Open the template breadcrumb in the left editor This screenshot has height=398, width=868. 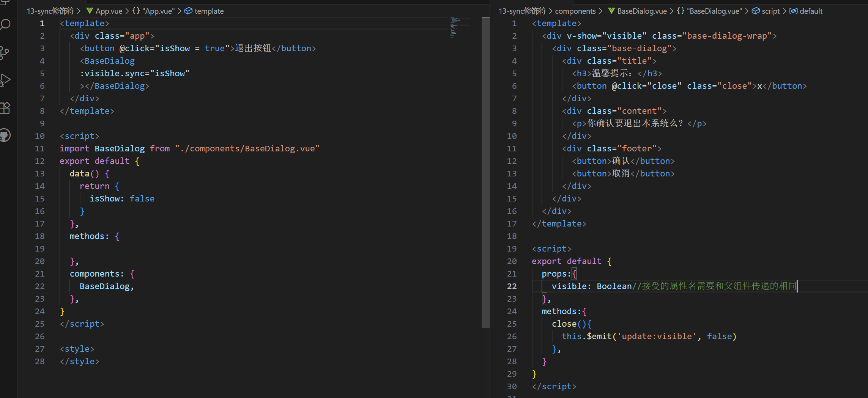coord(209,11)
